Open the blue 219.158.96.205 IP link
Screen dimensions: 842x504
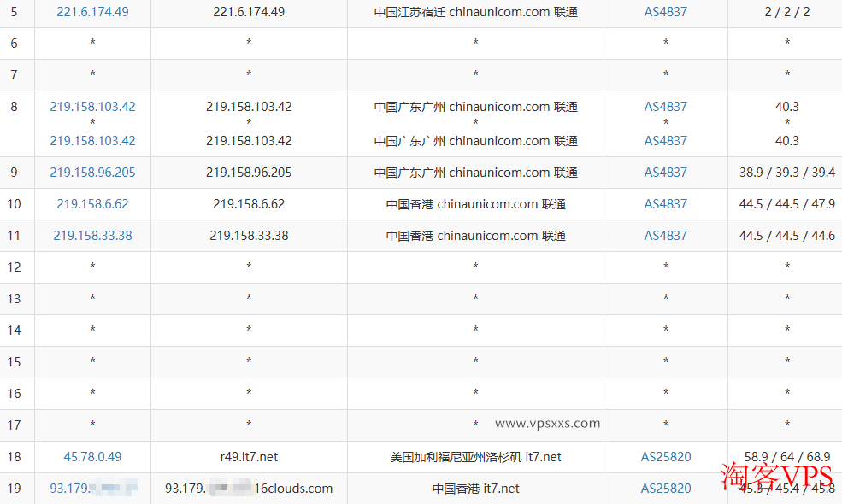pos(92,173)
